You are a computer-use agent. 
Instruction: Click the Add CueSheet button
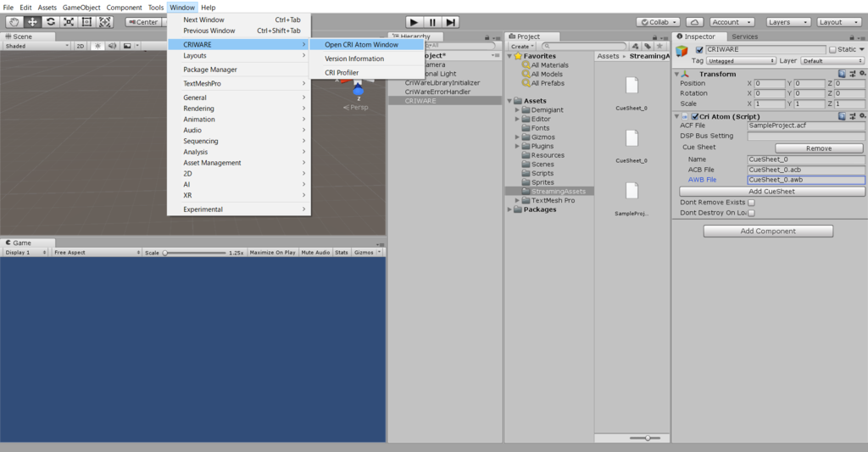tap(771, 192)
